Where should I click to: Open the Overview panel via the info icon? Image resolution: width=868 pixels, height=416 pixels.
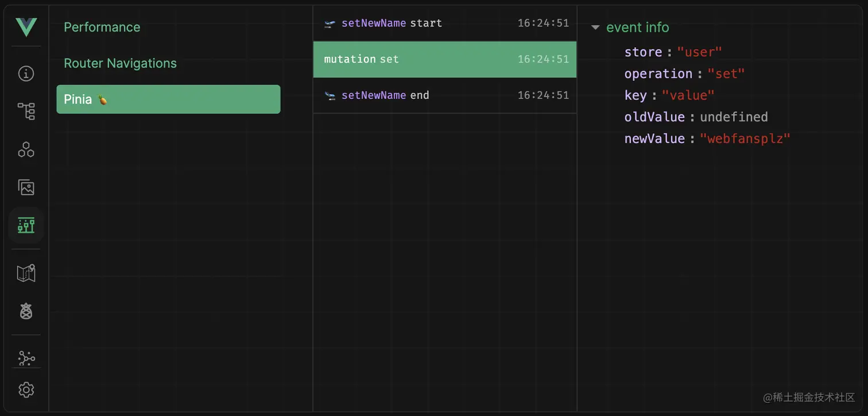26,73
